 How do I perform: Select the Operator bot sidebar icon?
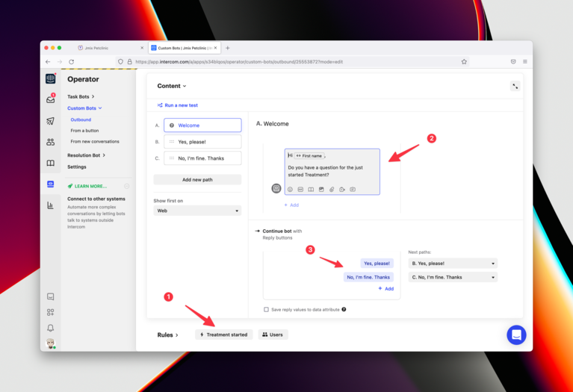(51, 184)
